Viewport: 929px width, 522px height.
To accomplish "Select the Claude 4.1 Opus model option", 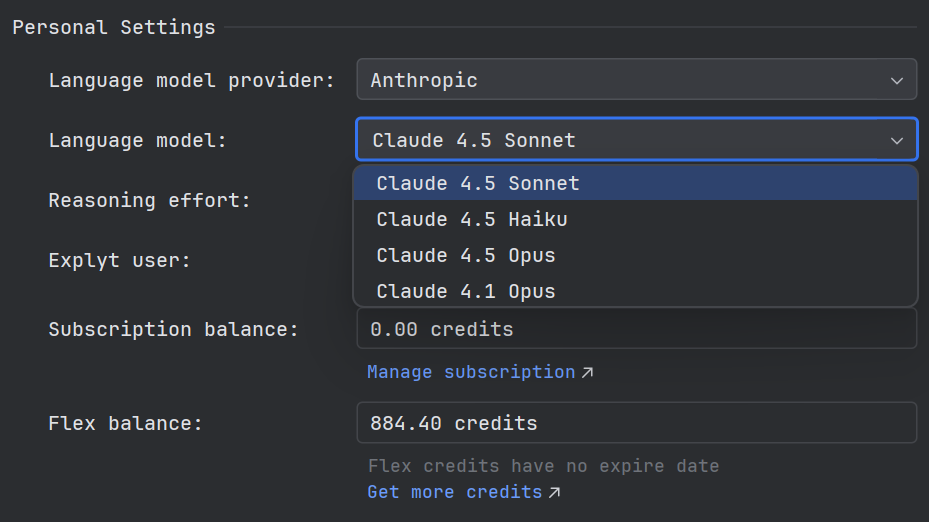I will coord(466,292).
